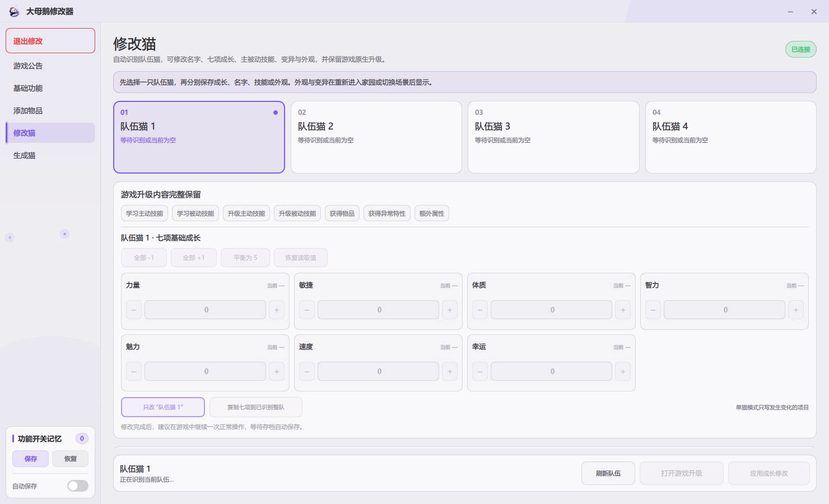Image resolution: width=829 pixels, height=504 pixels.
Task: Close the 大母鹅修改器 window
Action: (814, 11)
